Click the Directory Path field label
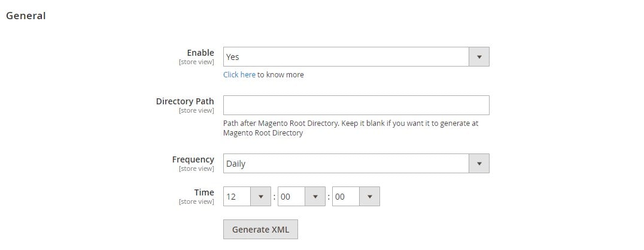Screen dimensions: 644x250 tap(185, 101)
